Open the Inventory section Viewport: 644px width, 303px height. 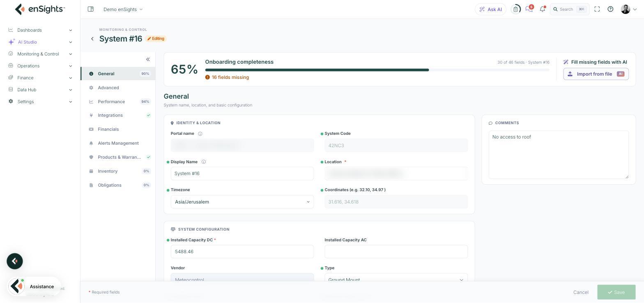(x=118, y=171)
